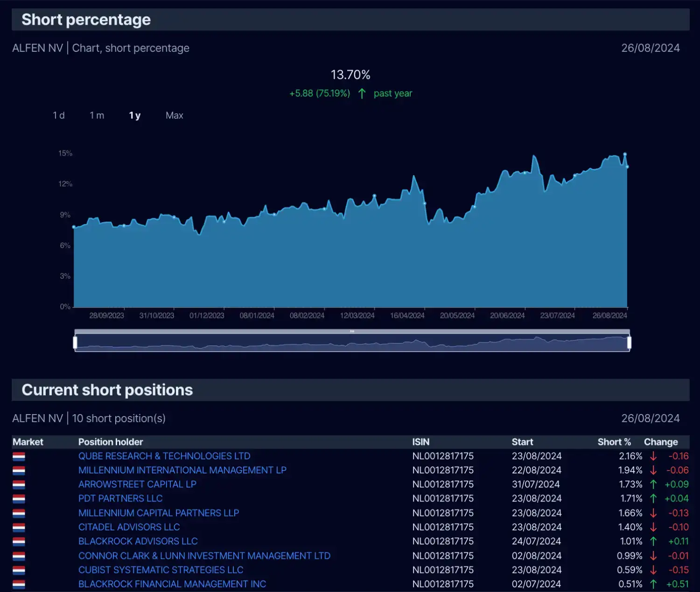
Task: Click the flag icon in BLACKROCK FINANCIAL row
Action: [x=19, y=585]
